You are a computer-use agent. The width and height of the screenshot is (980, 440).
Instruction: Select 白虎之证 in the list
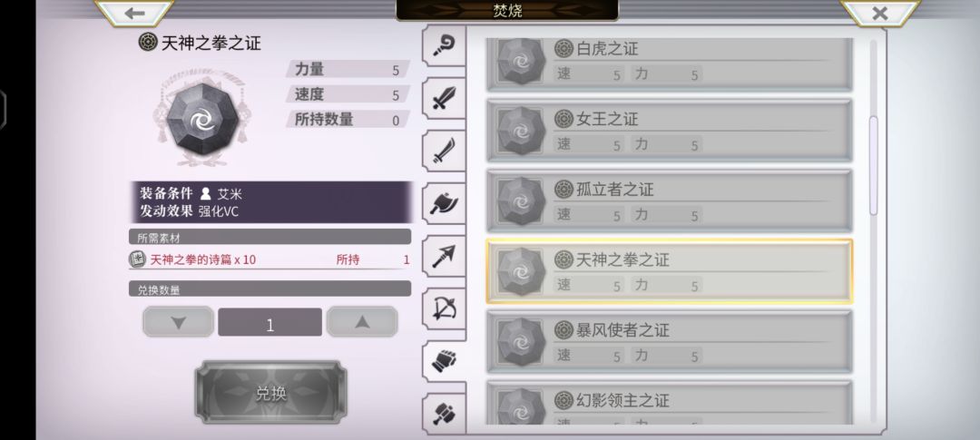(x=670, y=64)
